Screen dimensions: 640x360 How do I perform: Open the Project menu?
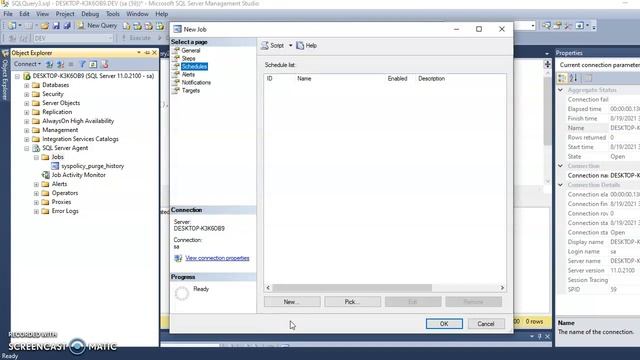[65, 14]
